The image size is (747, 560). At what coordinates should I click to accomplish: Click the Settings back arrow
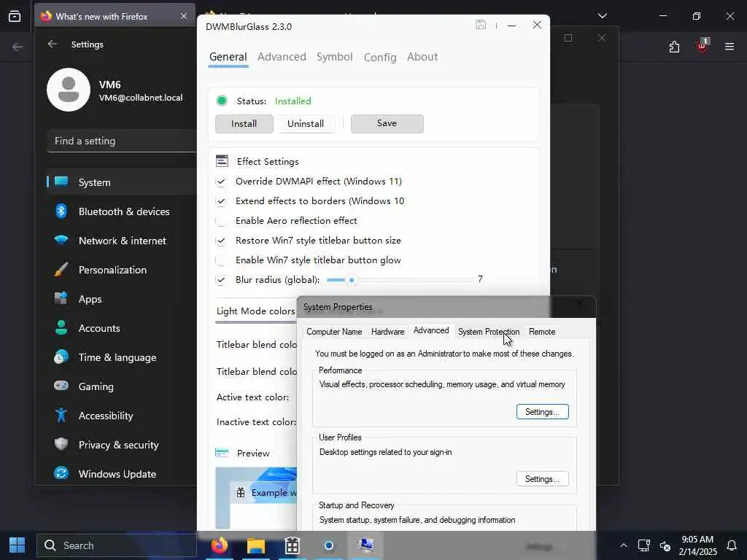tap(53, 44)
